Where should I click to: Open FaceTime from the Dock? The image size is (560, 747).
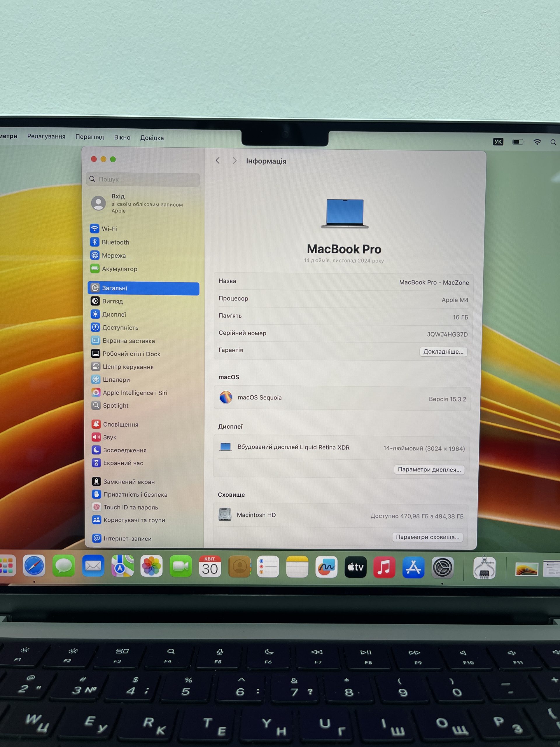pyautogui.click(x=181, y=566)
